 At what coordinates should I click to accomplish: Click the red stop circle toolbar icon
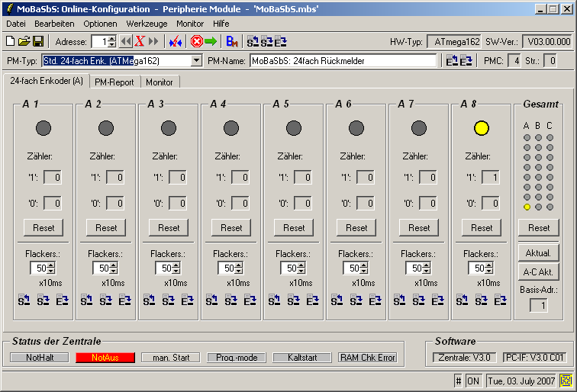[196, 41]
